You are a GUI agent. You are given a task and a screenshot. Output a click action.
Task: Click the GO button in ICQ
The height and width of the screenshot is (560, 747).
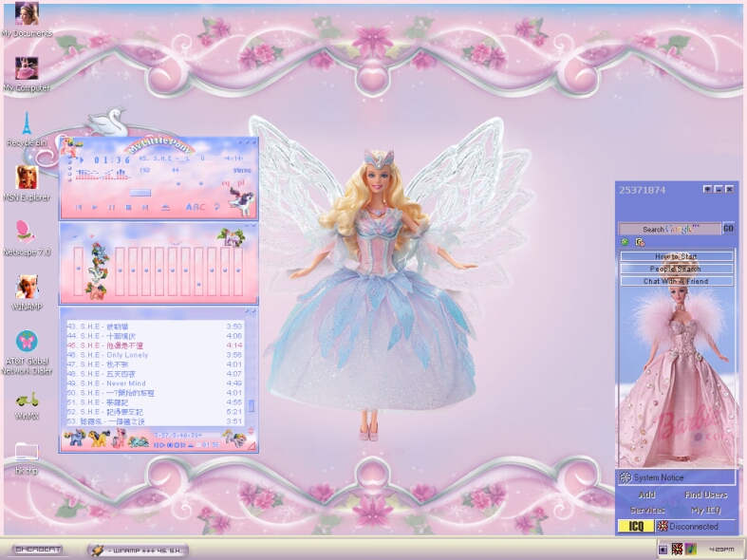728,229
